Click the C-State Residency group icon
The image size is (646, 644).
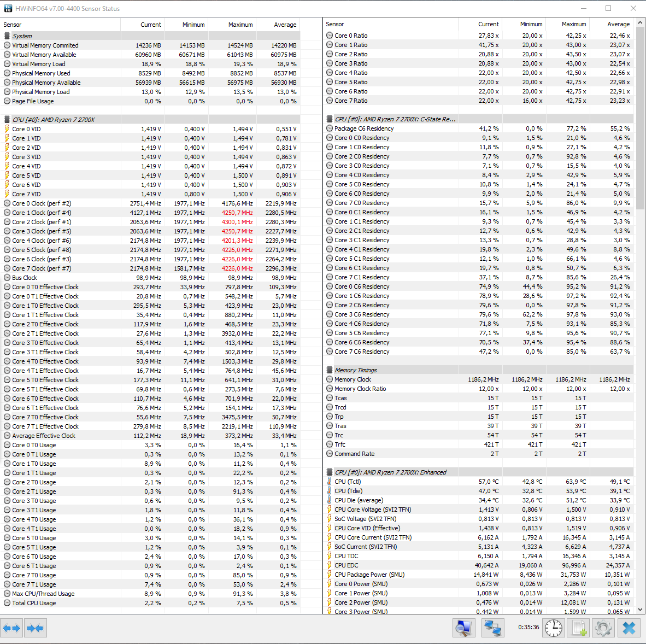(x=330, y=119)
